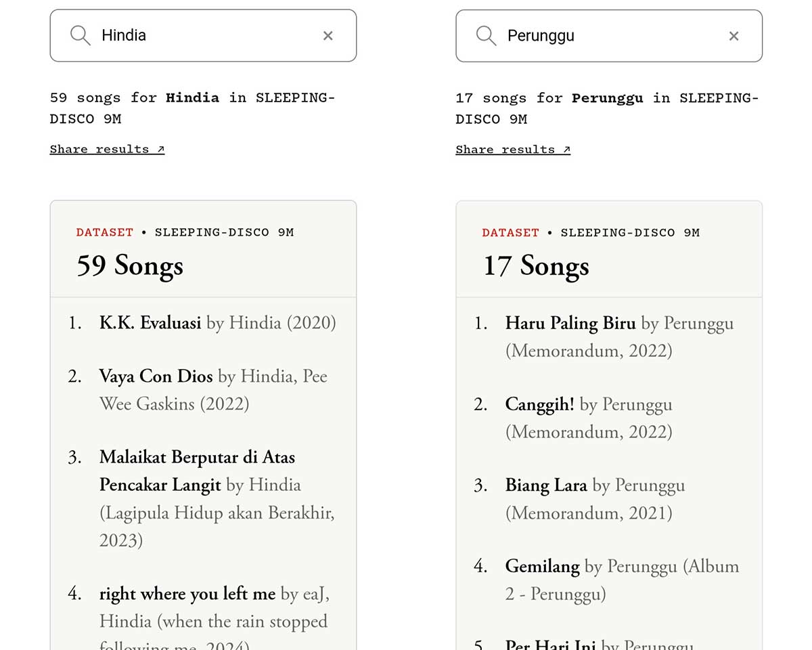This screenshot has height=650, width=812.
Task: Click the '59 songs for Hindia' summary text
Action: coord(193,108)
